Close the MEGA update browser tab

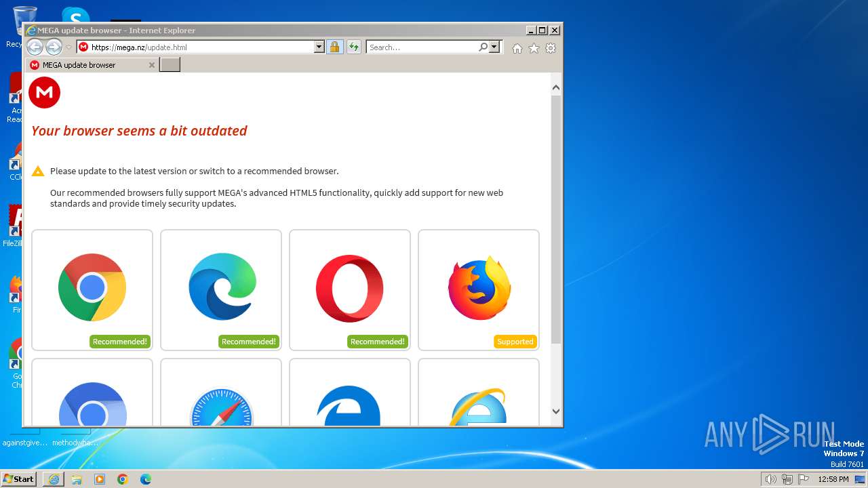[152, 65]
